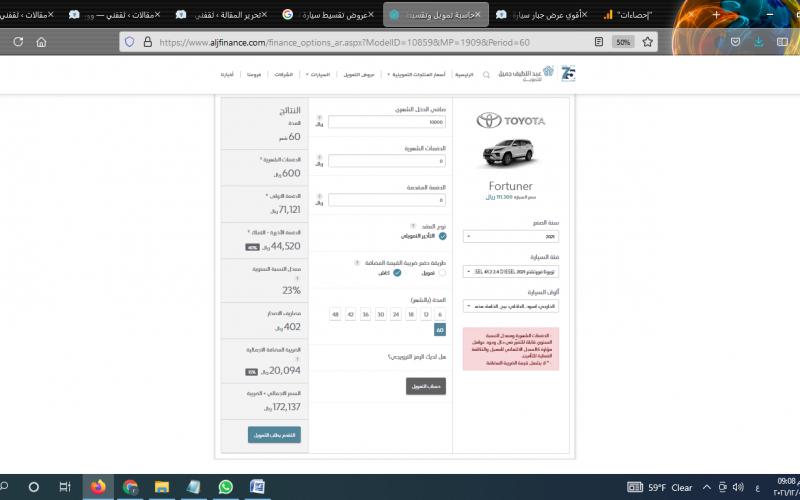Image resolution: width=800 pixels, height=500 pixels.
Task: Open the volume control in system tray
Action: click(738, 487)
